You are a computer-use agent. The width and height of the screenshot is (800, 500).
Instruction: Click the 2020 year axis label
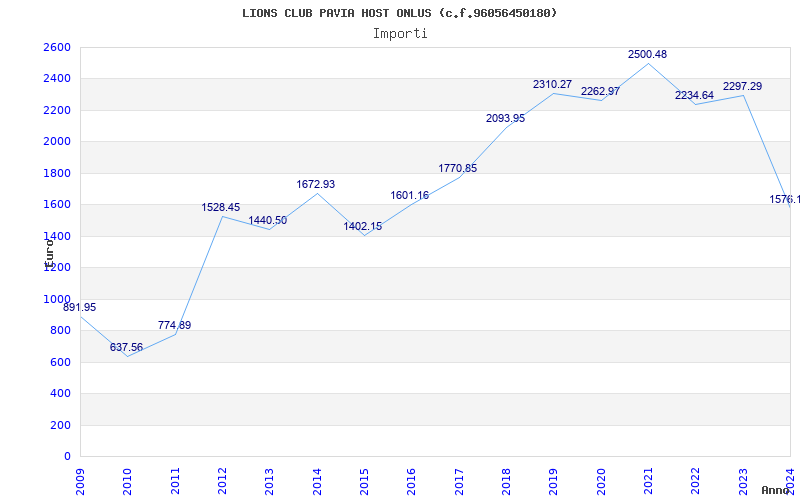click(x=601, y=481)
